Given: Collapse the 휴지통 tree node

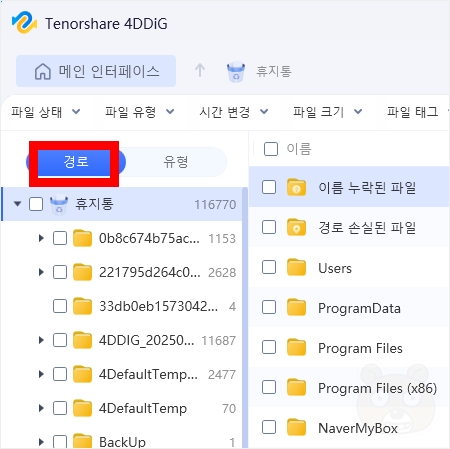Looking at the screenshot, I should point(17,204).
